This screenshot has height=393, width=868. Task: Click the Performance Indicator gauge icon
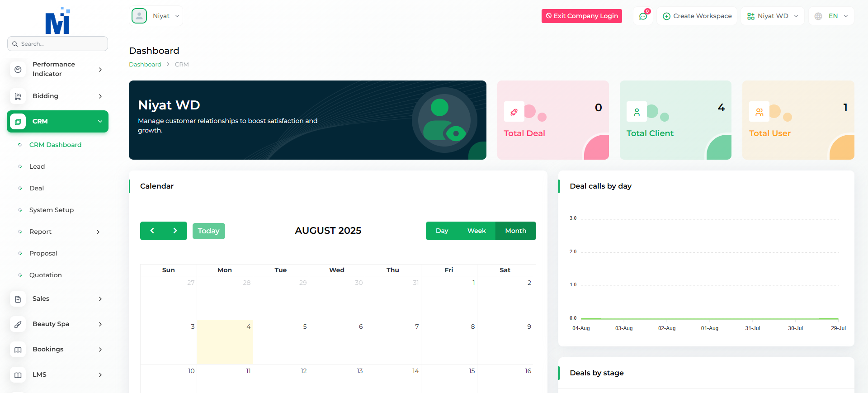pos(18,70)
